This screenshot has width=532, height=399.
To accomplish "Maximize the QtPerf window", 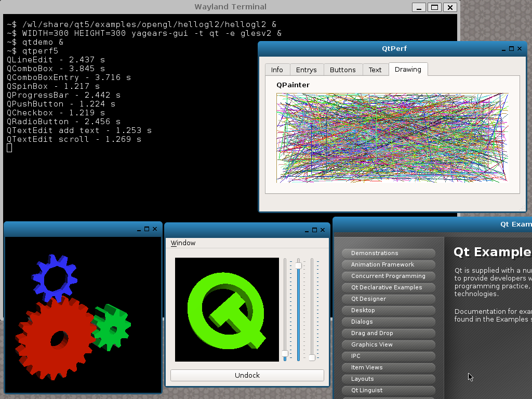I will pos(511,49).
